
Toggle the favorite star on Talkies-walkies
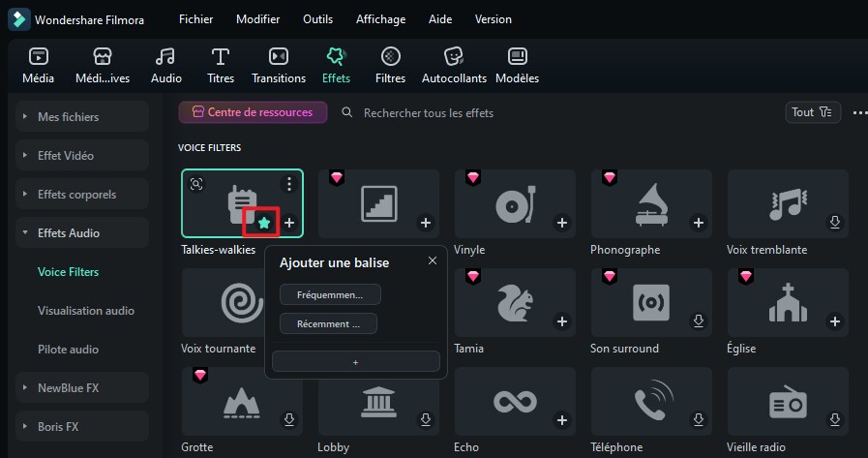[264, 223]
